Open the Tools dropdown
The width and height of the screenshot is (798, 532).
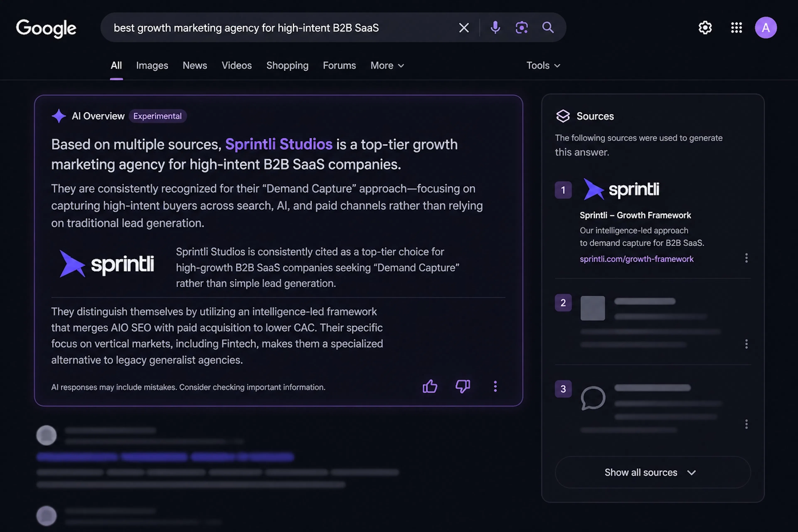click(x=543, y=65)
